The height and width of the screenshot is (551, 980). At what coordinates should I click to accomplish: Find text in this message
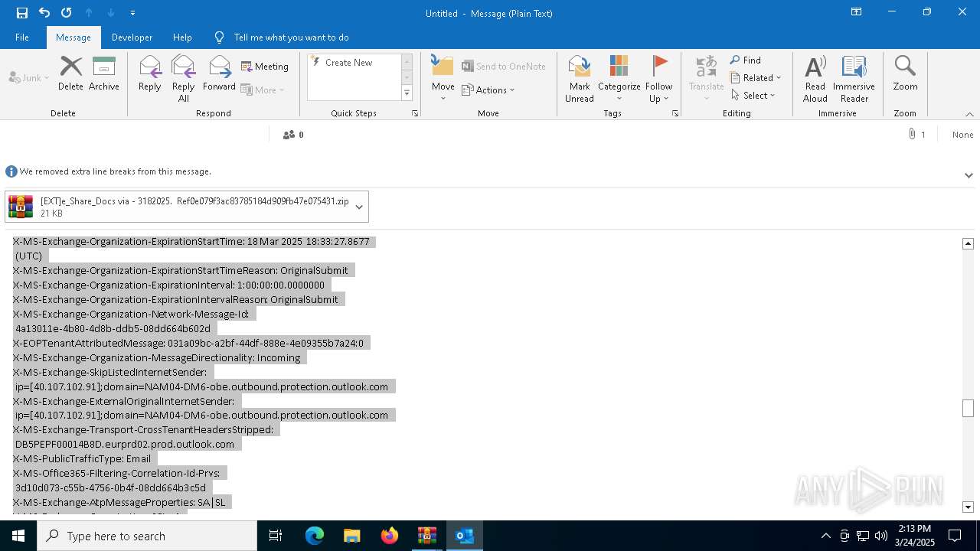coord(746,60)
